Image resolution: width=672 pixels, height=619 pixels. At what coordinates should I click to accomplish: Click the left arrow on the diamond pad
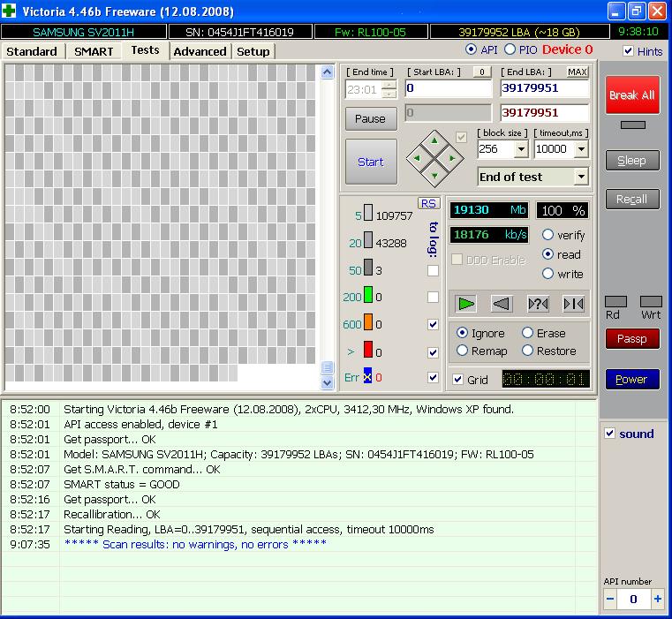pos(418,159)
